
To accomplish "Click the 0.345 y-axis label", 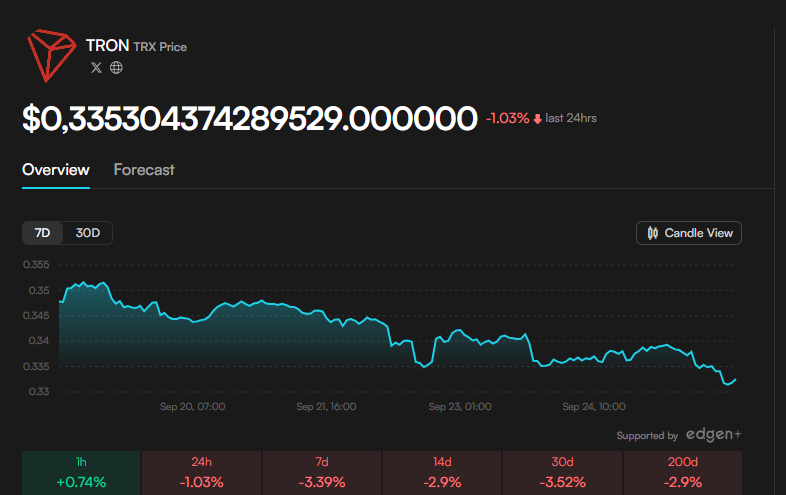I will click(x=36, y=315).
